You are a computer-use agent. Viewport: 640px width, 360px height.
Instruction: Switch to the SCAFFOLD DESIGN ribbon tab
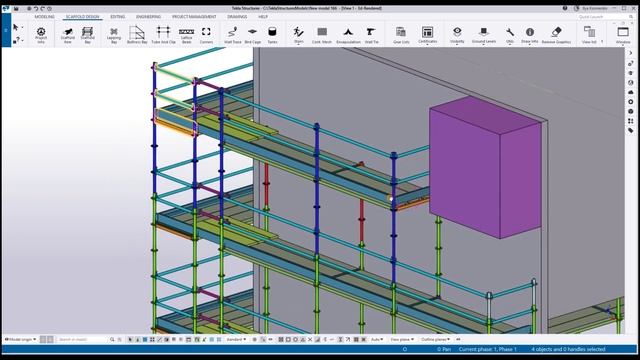coord(82,17)
